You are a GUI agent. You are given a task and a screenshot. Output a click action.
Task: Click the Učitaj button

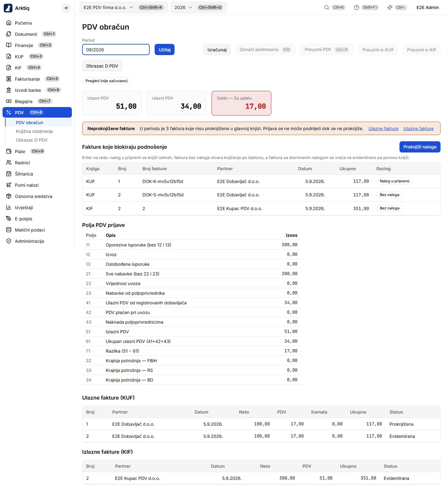[165, 49]
